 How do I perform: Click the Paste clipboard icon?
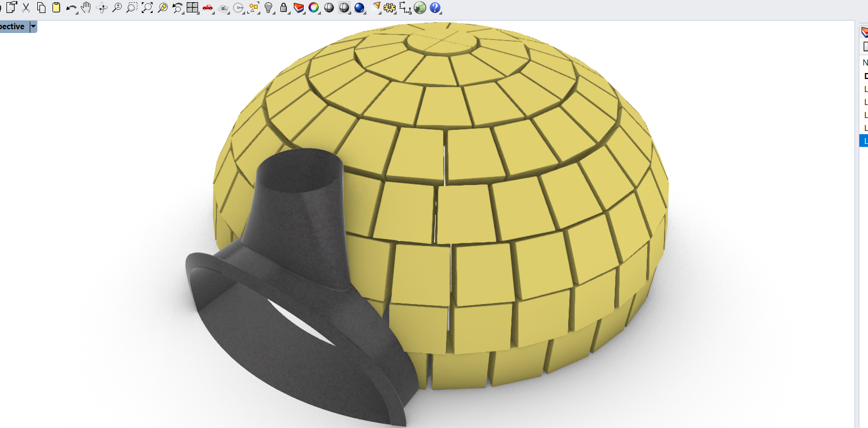click(x=56, y=8)
